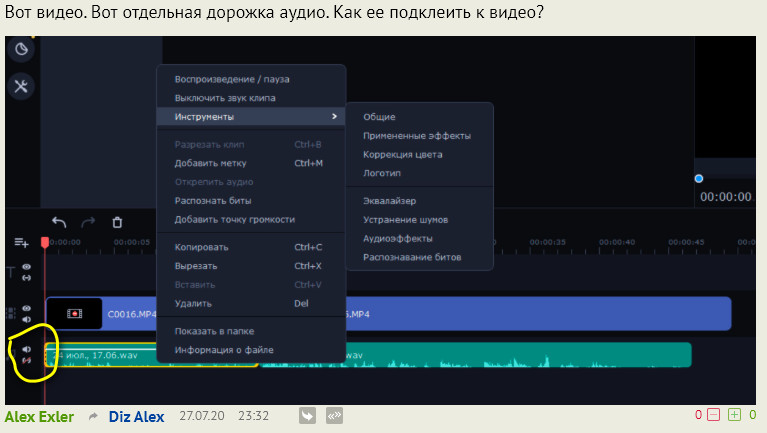The width and height of the screenshot is (767, 433).
Task: Open the More tools wrench icon
Action: pos(21,87)
